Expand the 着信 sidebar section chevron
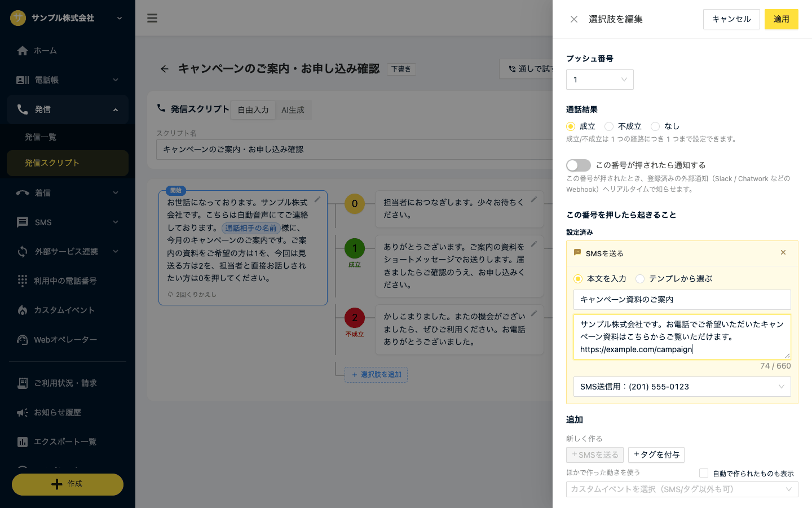Viewport: 812px width, 508px height. click(x=116, y=193)
